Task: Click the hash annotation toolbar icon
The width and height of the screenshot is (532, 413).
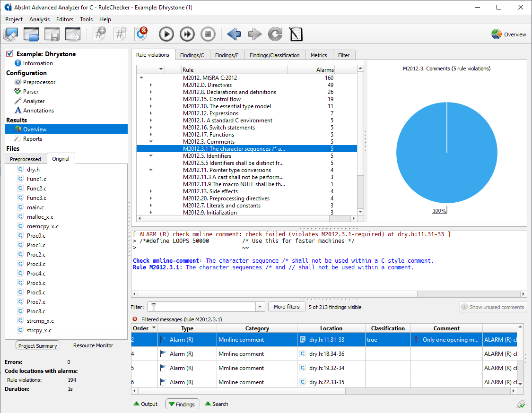Action: click(120, 34)
